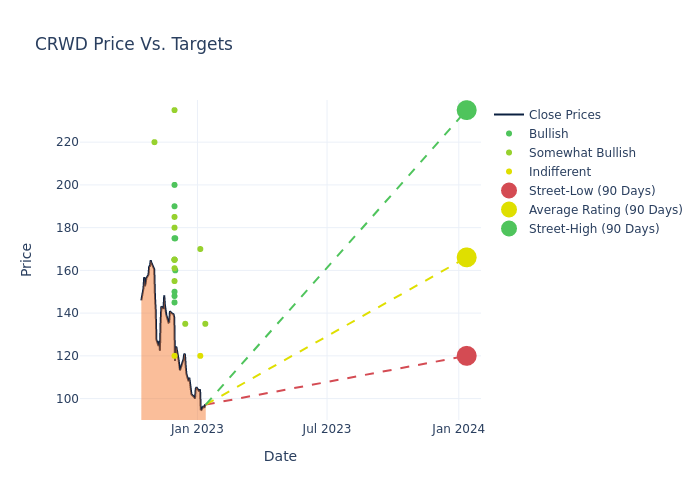700x500 pixels.
Task: Click the Price y-axis title
Action: pos(27,259)
